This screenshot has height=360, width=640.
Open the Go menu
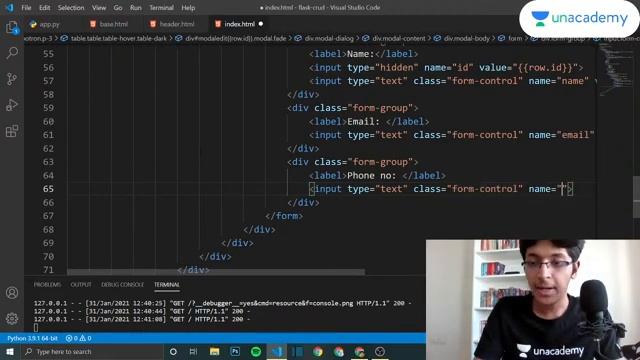pyautogui.click(x=118, y=8)
